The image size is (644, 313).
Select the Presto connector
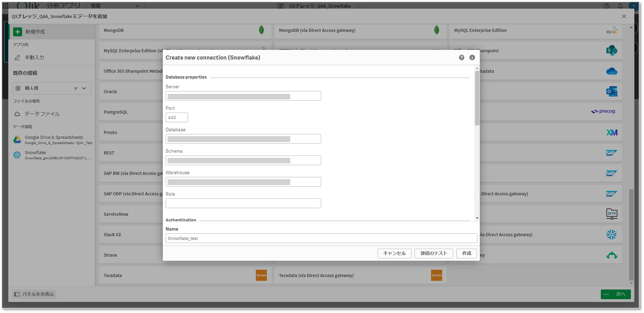click(131, 132)
